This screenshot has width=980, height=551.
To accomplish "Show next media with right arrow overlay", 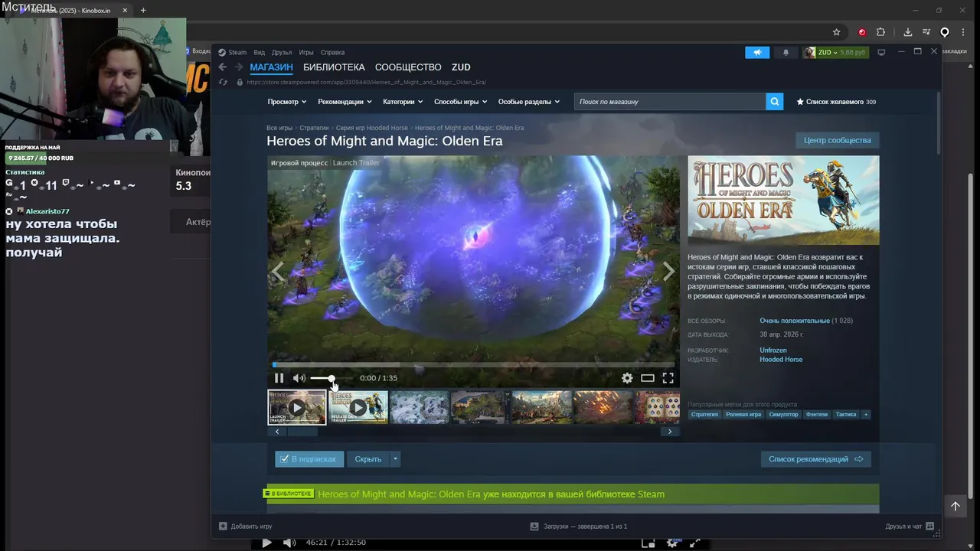I will (668, 271).
